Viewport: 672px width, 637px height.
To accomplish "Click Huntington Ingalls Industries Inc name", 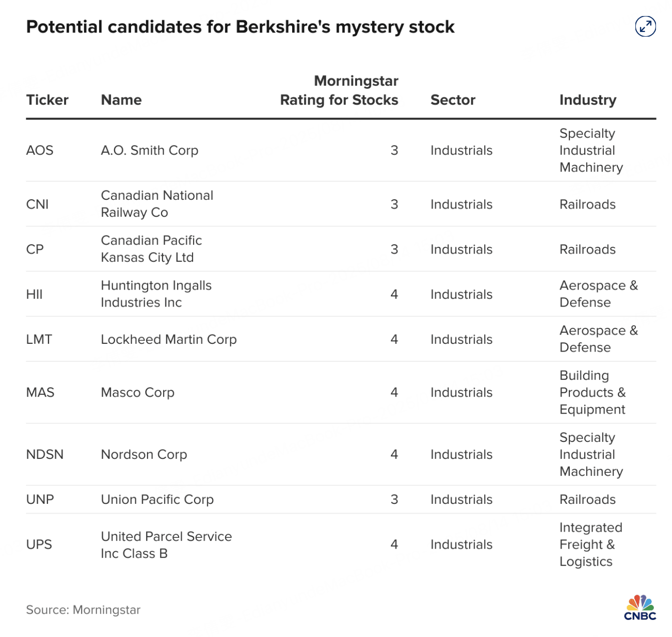I will (156, 294).
